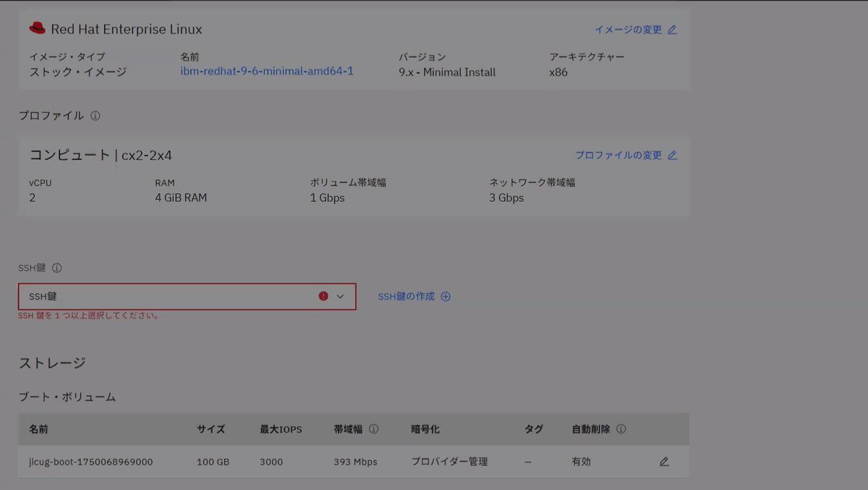868x490 pixels.
Task: Click 1 Gbps volume bandwidth value
Action: click(328, 198)
